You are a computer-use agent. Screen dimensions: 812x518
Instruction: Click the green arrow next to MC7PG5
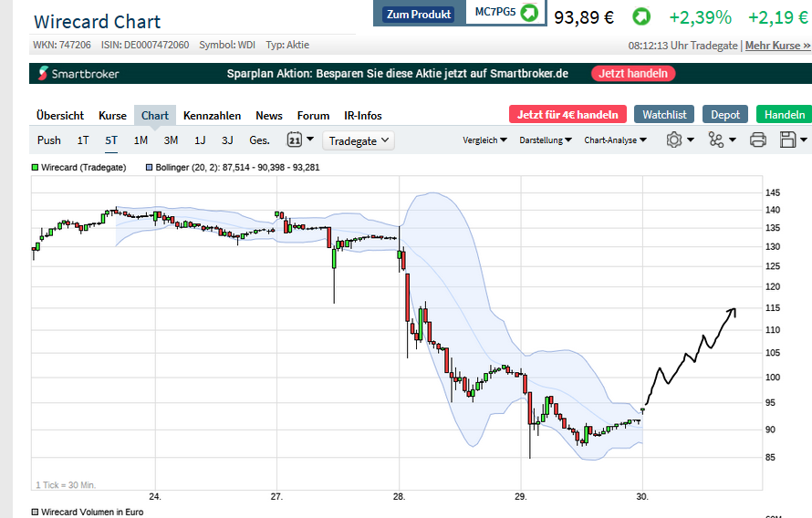point(529,13)
